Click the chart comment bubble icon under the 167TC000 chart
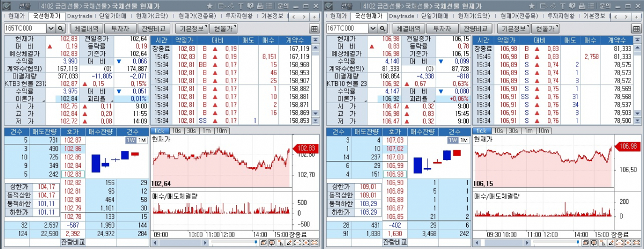Viewport: 644px width, 249px height. (594, 243)
